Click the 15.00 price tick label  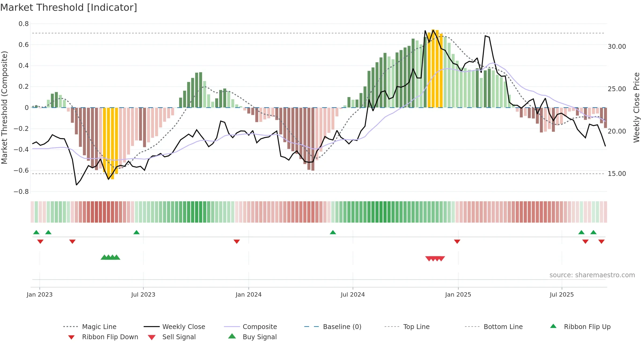click(x=617, y=174)
